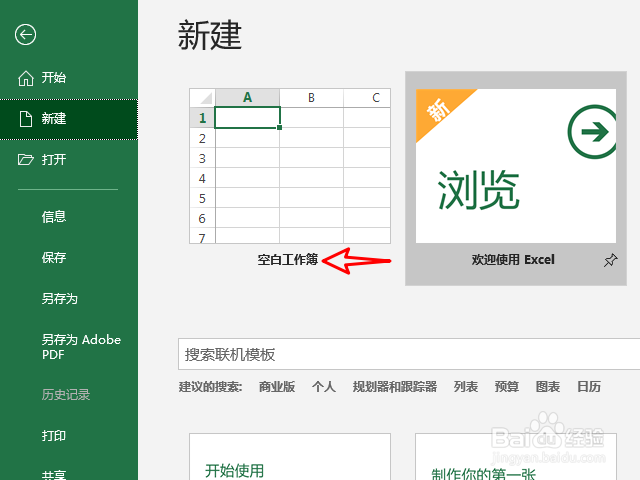The image size is (640, 480).
Task: Click the 空白工作簿 label
Action: coord(287,260)
